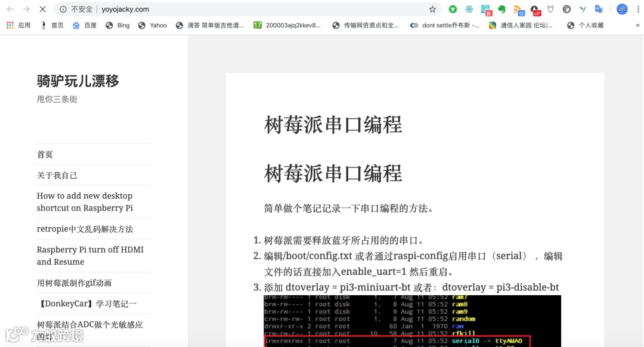This screenshot has width=644, height=347.
Task: Open the green bird-shaped extension
Action: pos(583,9)
